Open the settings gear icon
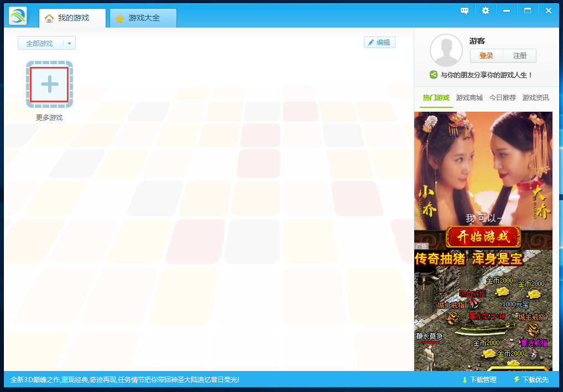Viewport: 563px width, 392px height. point(486,10)
